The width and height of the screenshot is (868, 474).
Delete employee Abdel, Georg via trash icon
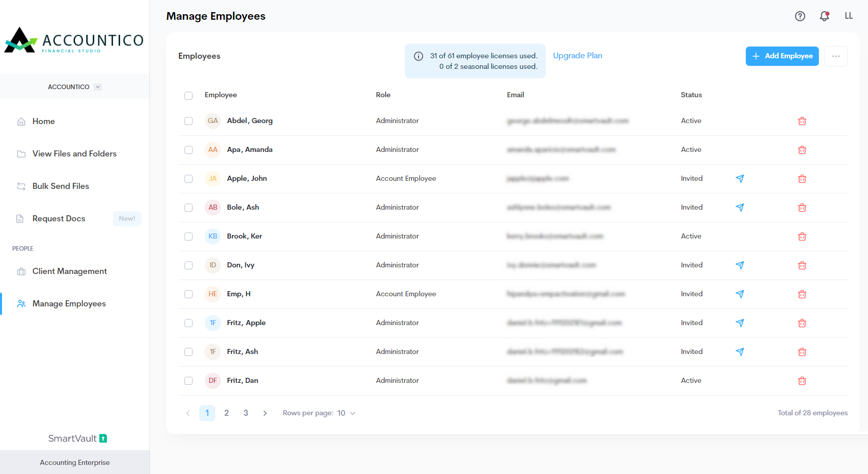[x=802, y=121]
